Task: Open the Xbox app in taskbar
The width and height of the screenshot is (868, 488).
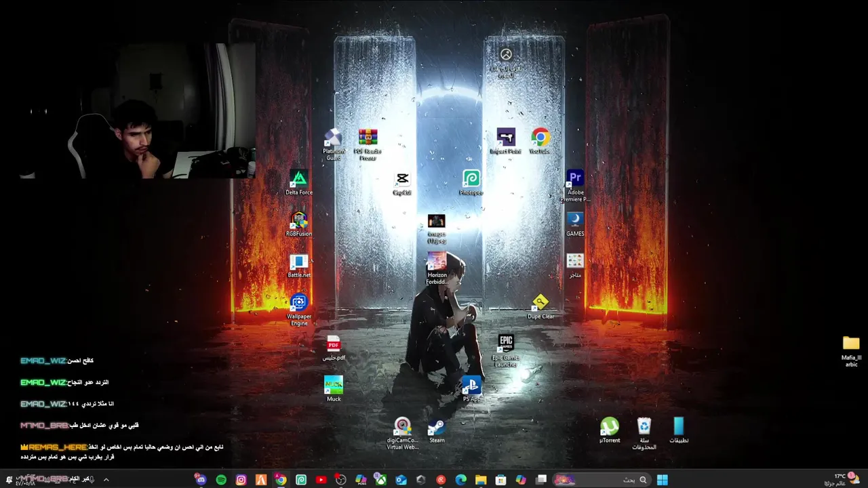Action: [381, 480]
